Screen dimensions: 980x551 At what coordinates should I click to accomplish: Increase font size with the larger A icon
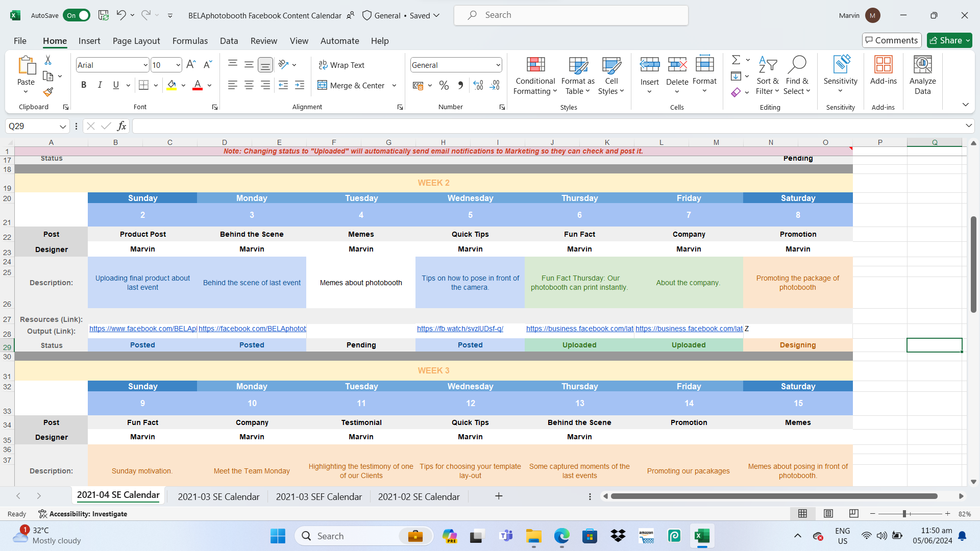pyautogui.click(x=191, y=65)
